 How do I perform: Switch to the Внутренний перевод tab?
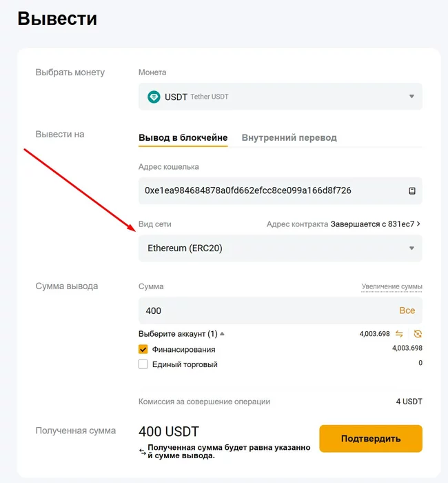tap(289, 137)
